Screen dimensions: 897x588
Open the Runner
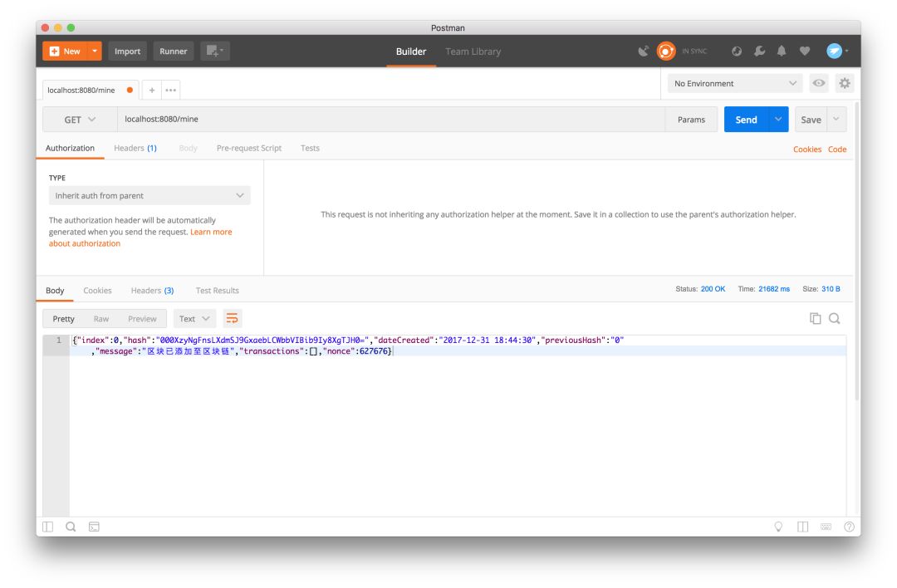(x=174, y=51)
